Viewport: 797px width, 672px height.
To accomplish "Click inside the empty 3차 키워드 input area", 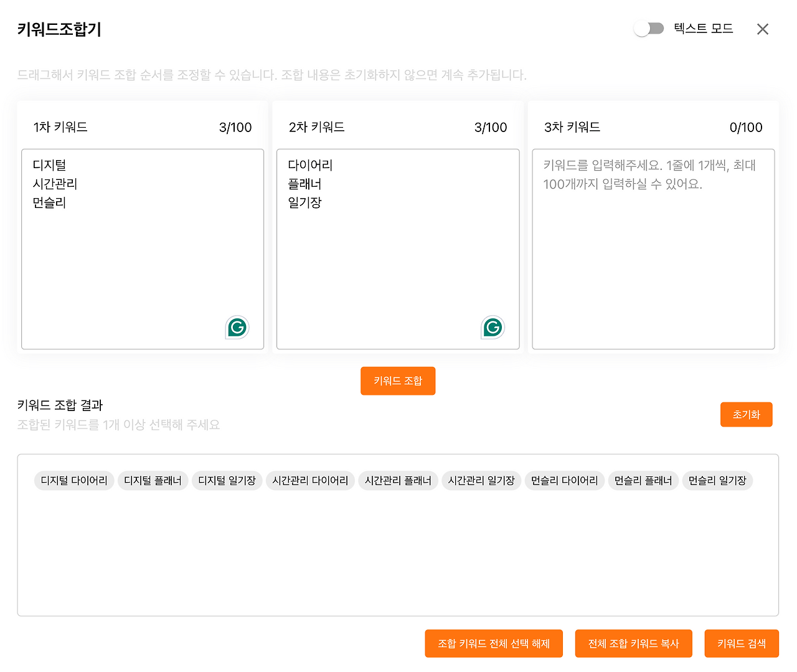I will click(x=653, y=249).
